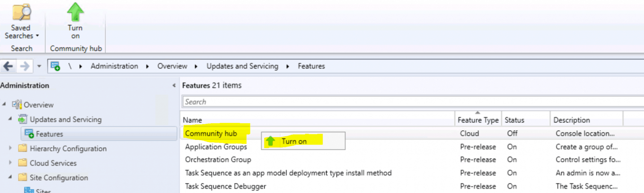Select Task Sequence as an app model row
644x193 pixels.
click(288, 173)
